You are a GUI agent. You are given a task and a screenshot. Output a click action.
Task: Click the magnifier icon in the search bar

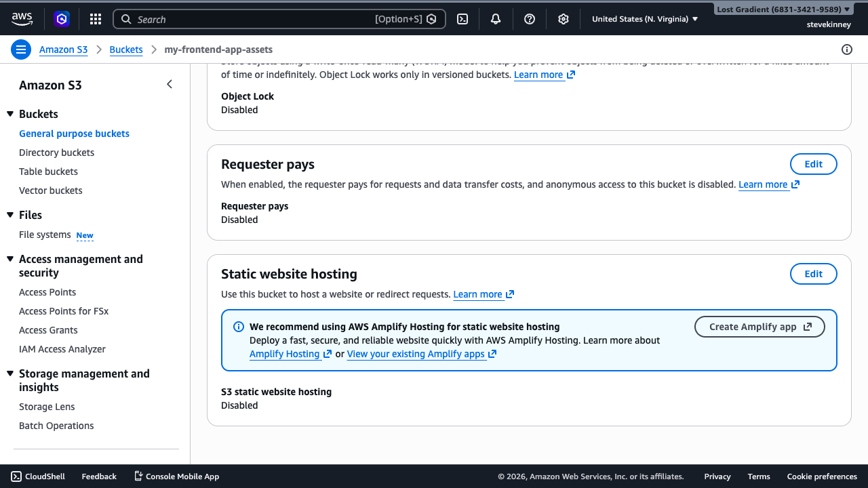(x=126, y=19)
